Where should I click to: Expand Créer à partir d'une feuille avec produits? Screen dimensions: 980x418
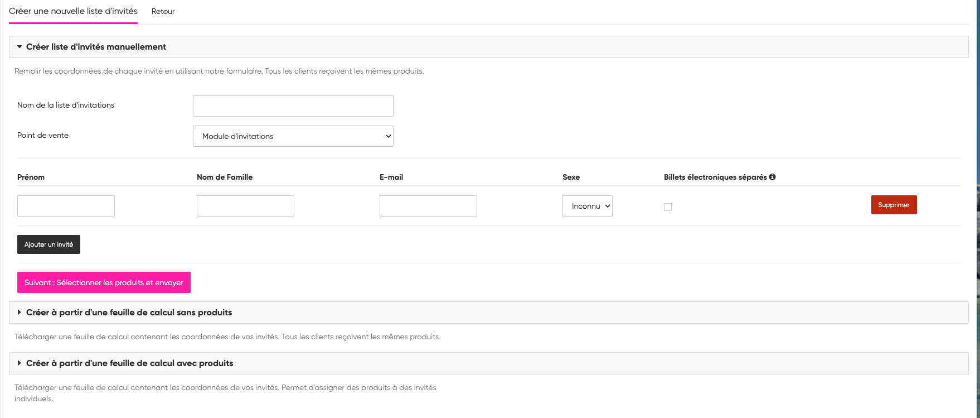tap(129, 363)
